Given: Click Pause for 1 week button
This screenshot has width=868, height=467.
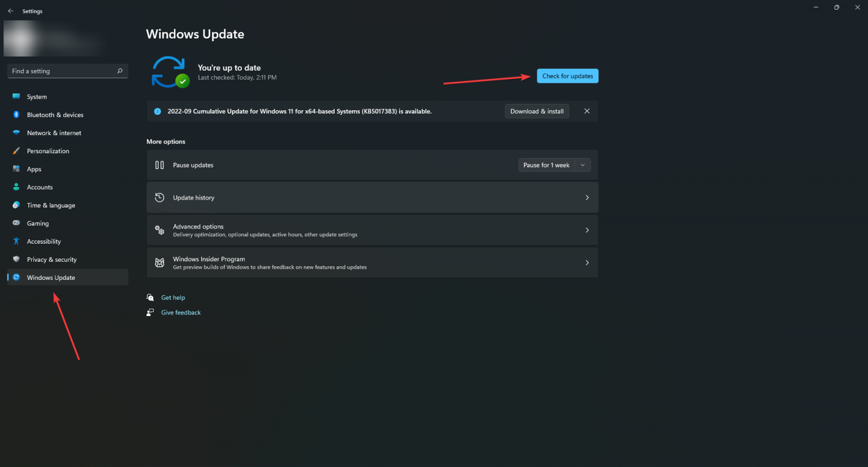Looking at the screenshot, I should (x=546, y=165).
